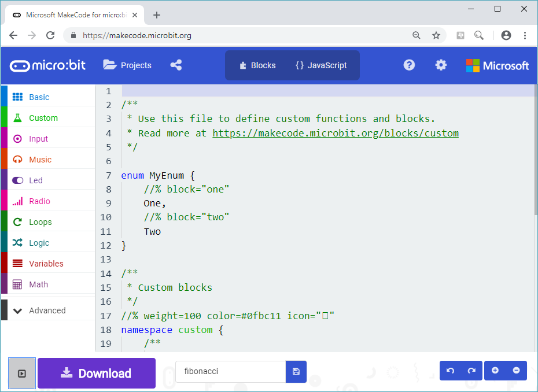Viewport: 538px width, 392px height.
Task: Show the simulator with the play icon
Action: pos(22,373)
